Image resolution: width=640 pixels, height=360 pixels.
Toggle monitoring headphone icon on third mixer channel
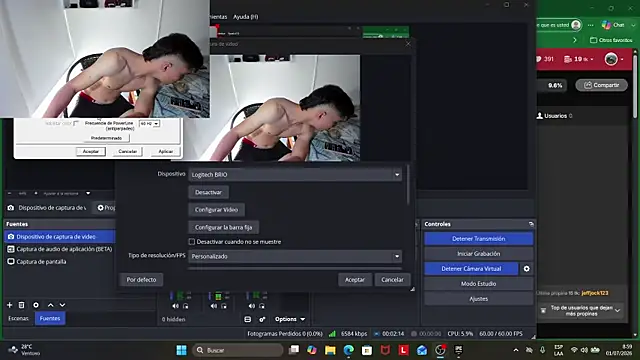click(x=262, y=306)
